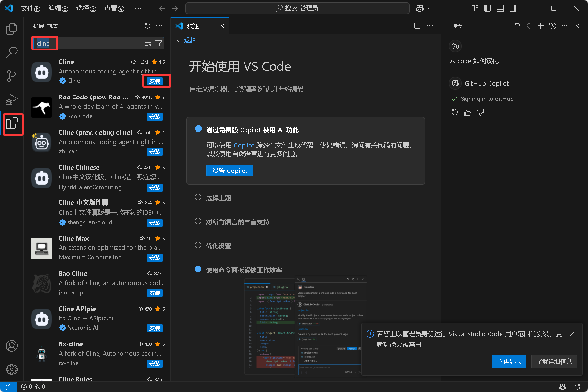Install the Rx-cline extension
Viewport: 588px width, 392px height.
tap(155, 364)
